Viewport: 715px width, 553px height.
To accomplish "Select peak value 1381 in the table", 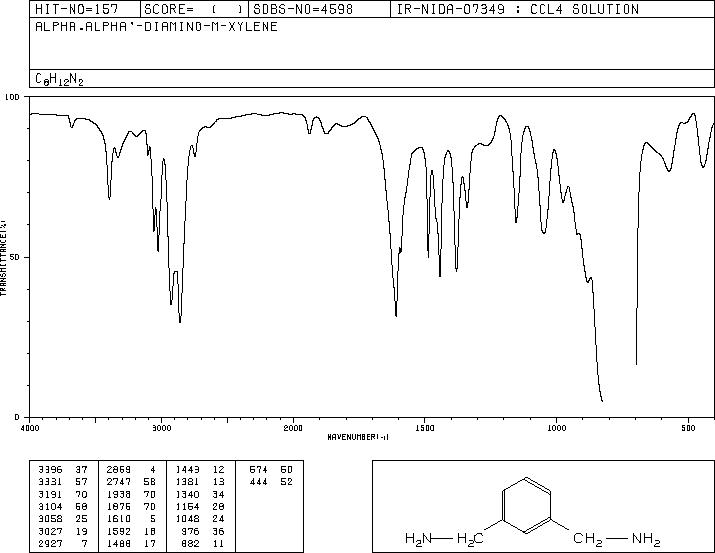I will coord(187,482).
